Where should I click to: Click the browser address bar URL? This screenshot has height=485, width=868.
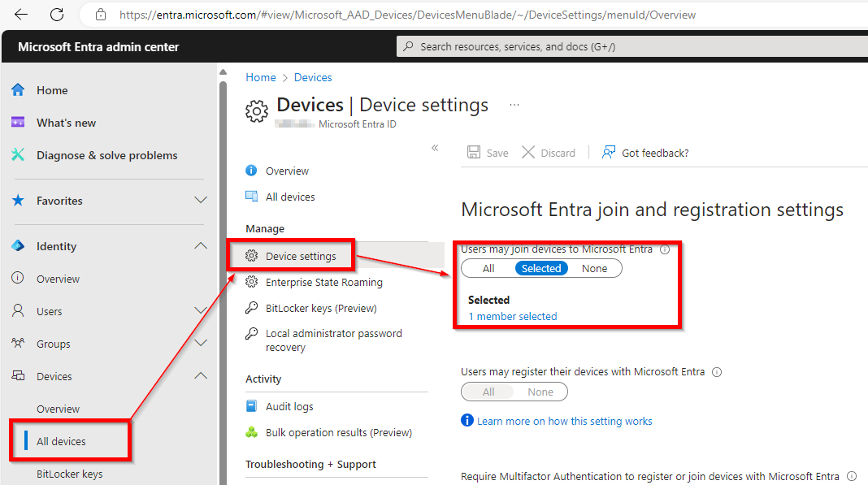[x=407, y=15]
